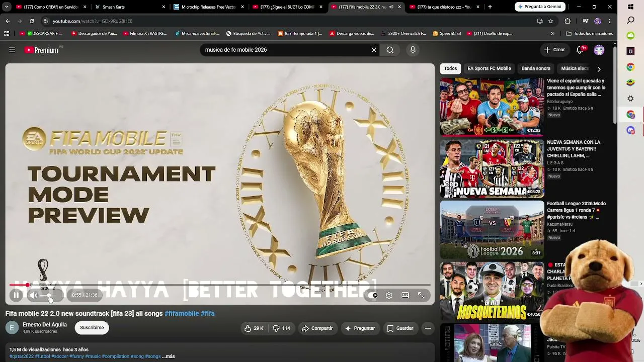
Task: Select the EA Sports FC Mobile chip
Action: click(489, 68)
